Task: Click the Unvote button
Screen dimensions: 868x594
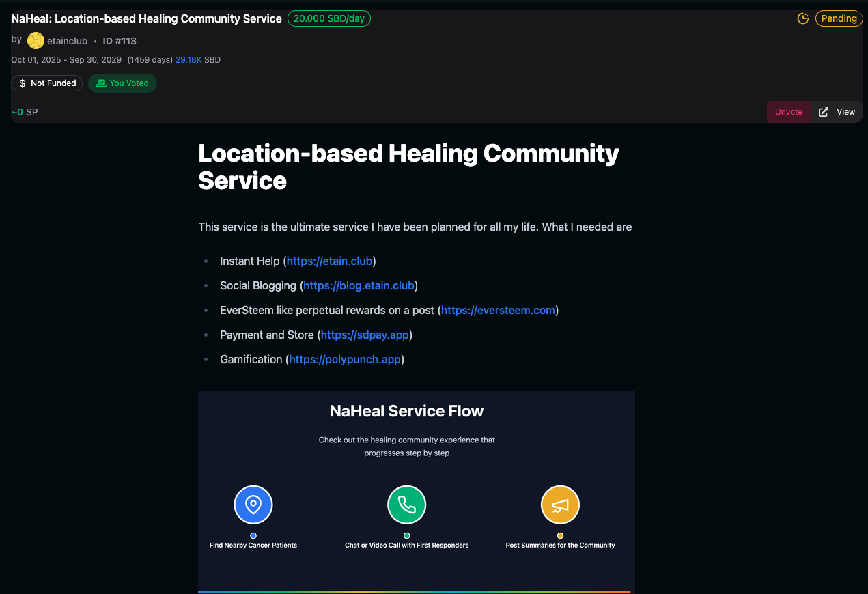Action: 789,112
